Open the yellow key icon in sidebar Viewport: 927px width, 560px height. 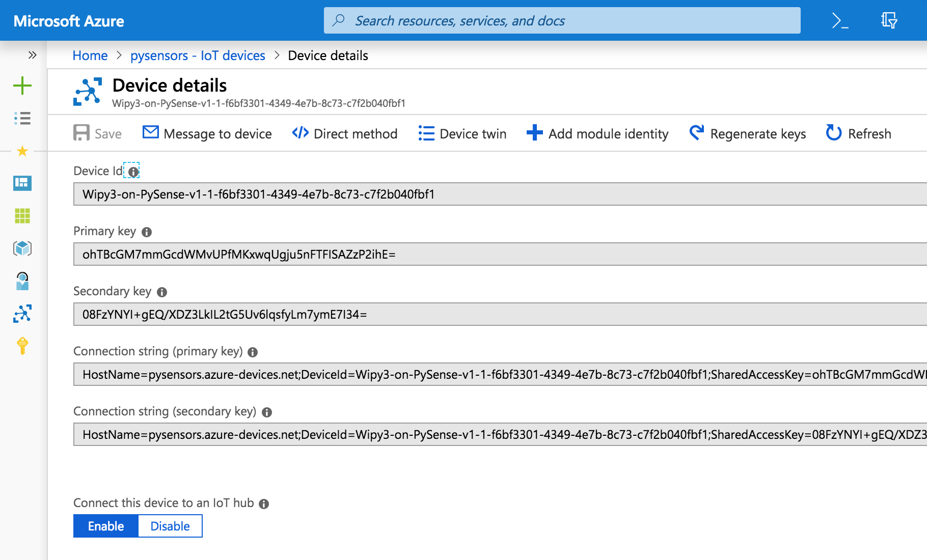[x=22, y=347]
